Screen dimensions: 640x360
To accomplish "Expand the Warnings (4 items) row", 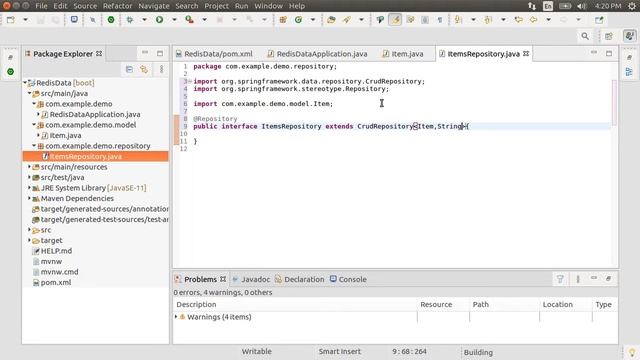I will point(176,317).
